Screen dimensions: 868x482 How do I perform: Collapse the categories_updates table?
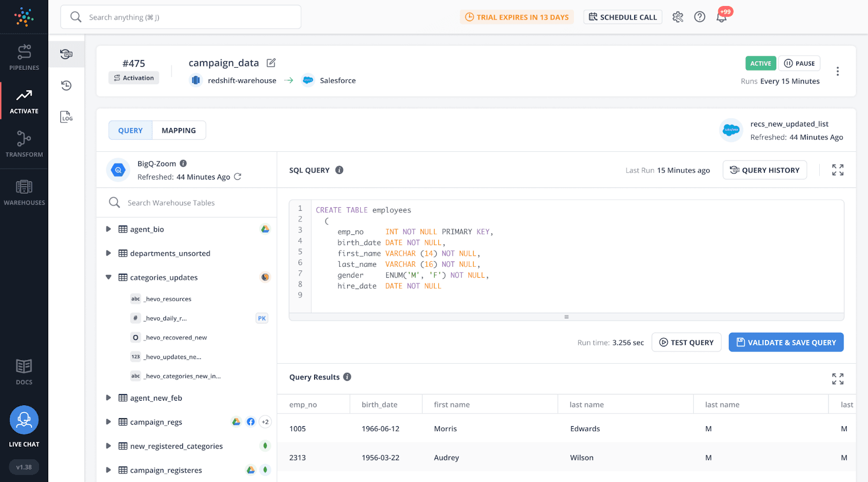click(108, 277)
